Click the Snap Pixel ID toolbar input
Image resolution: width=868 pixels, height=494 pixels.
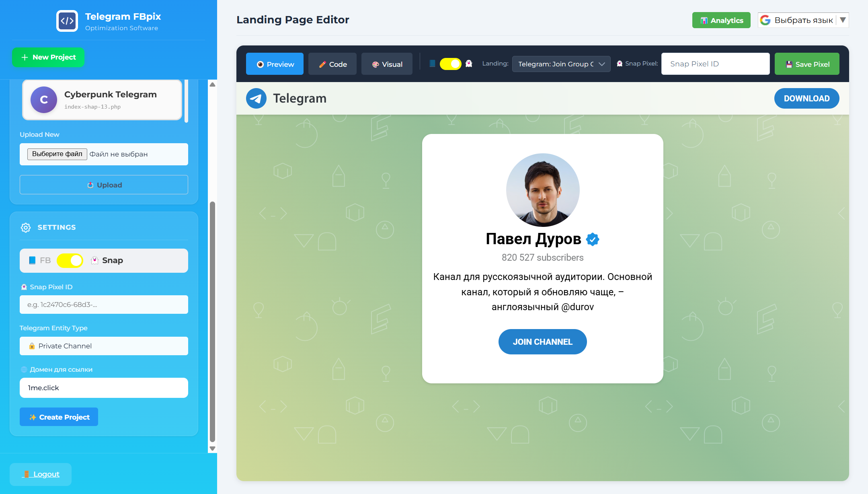click(715, 64)
